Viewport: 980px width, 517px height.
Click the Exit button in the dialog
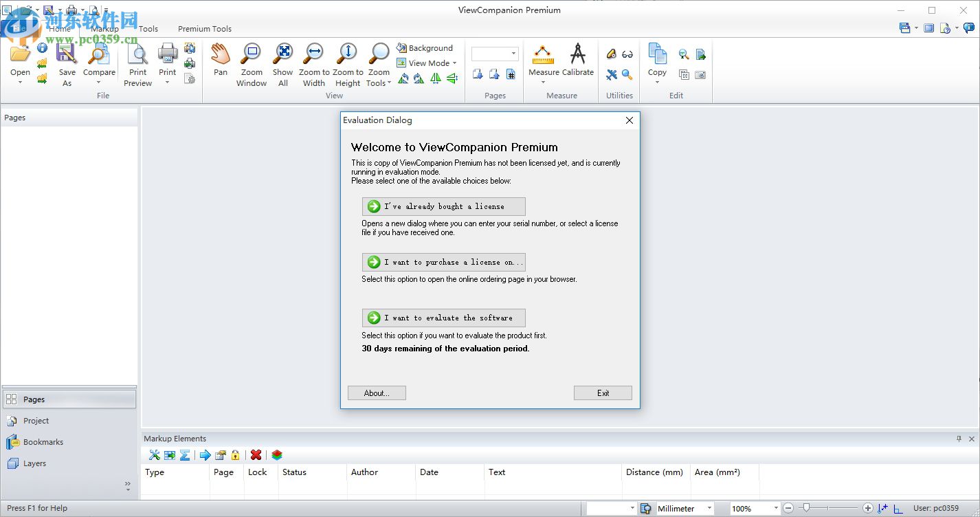point(603,393)
